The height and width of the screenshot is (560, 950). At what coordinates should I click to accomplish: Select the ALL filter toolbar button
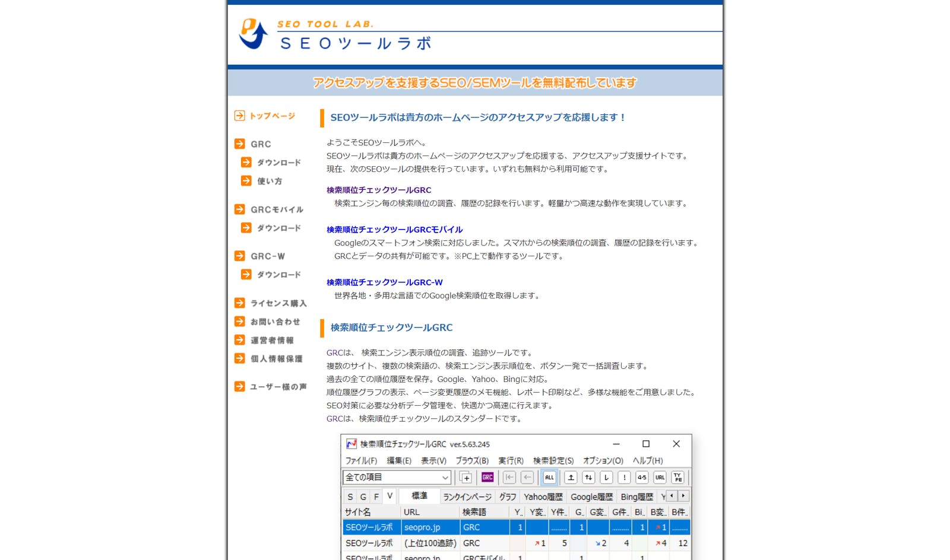549,478
